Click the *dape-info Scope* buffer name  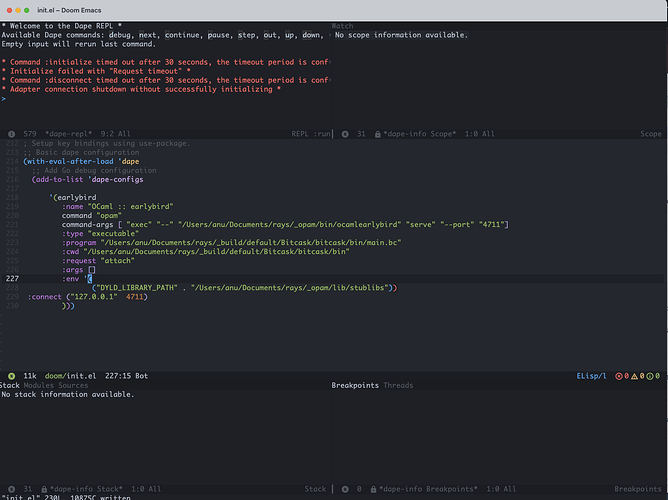tap(420, 134)
